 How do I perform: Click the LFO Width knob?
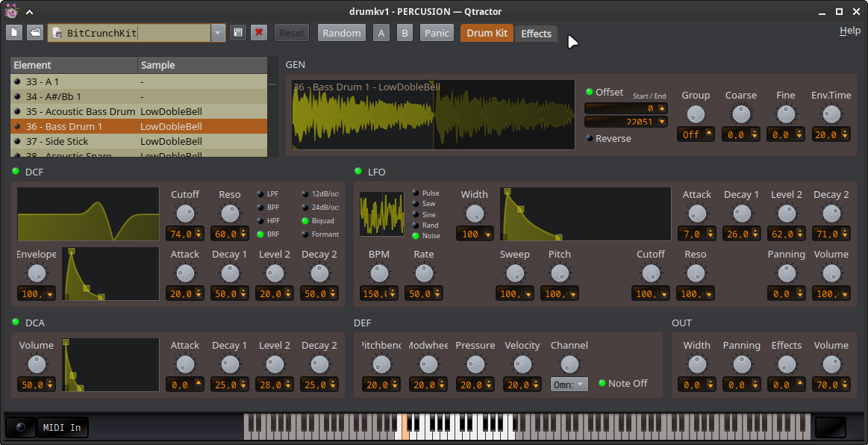(x=474, y=214)
